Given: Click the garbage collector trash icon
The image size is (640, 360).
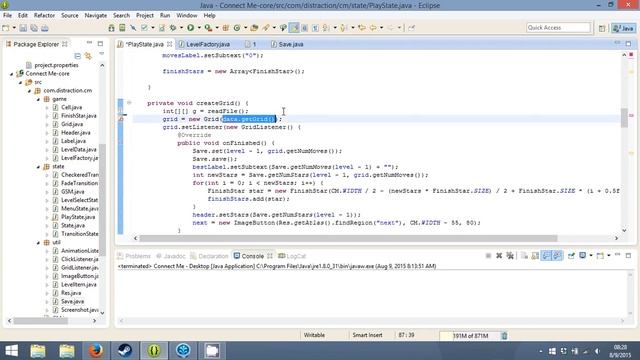Looking at the screenshot, I should 504,336.
